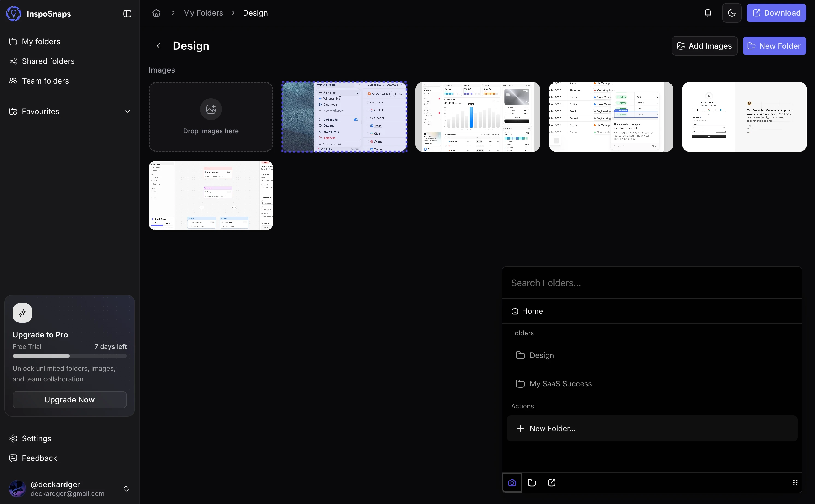Click the free trial progress bar
The image size is (815, 504).
tap(69, 356)
